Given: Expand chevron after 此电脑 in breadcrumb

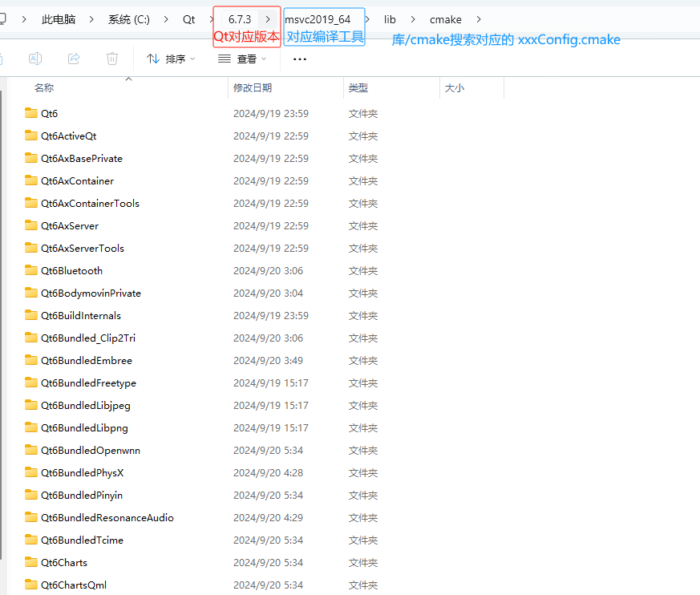Looking at the screenshot, I should (91, 19).
